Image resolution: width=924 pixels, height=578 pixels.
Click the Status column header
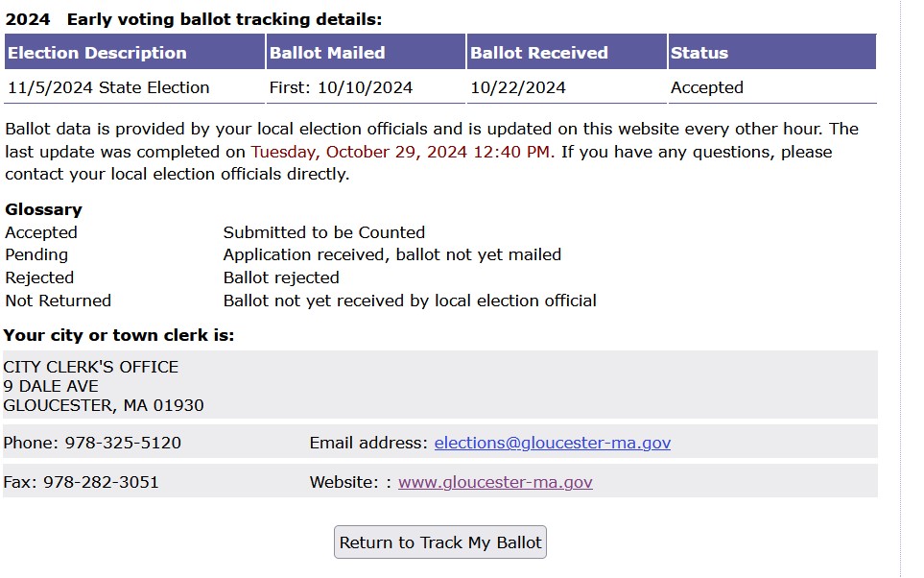pyautogui.click(x=699, y=53)
